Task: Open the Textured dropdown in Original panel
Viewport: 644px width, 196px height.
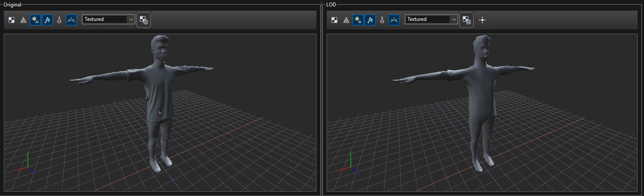Action: 108,19
